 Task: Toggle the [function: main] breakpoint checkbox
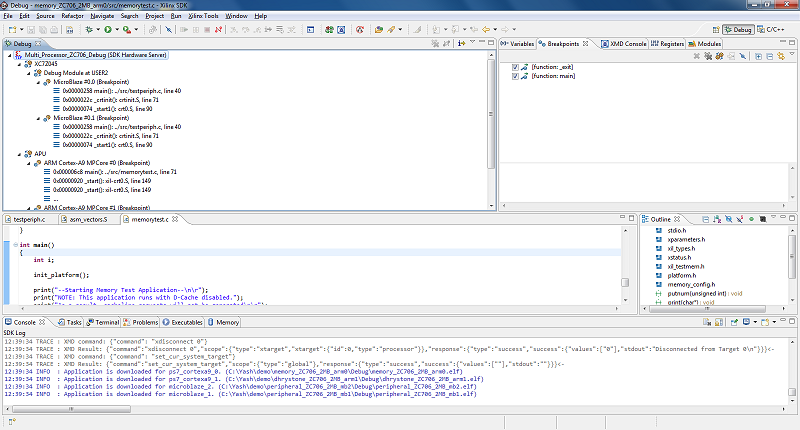tap(515, 76)
